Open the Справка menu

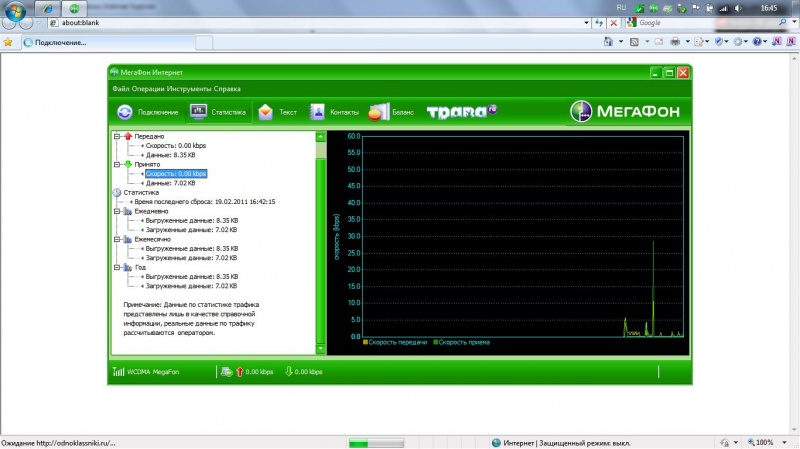[227, 89]
